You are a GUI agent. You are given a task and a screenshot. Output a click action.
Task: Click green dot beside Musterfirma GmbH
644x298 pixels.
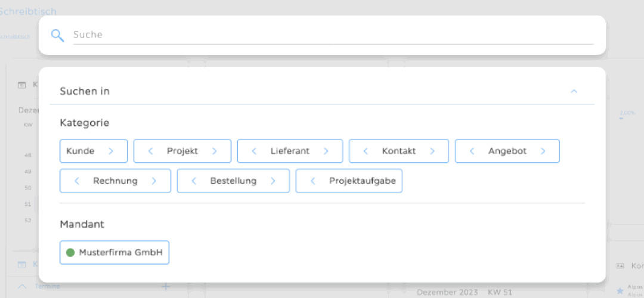point(70,253)
